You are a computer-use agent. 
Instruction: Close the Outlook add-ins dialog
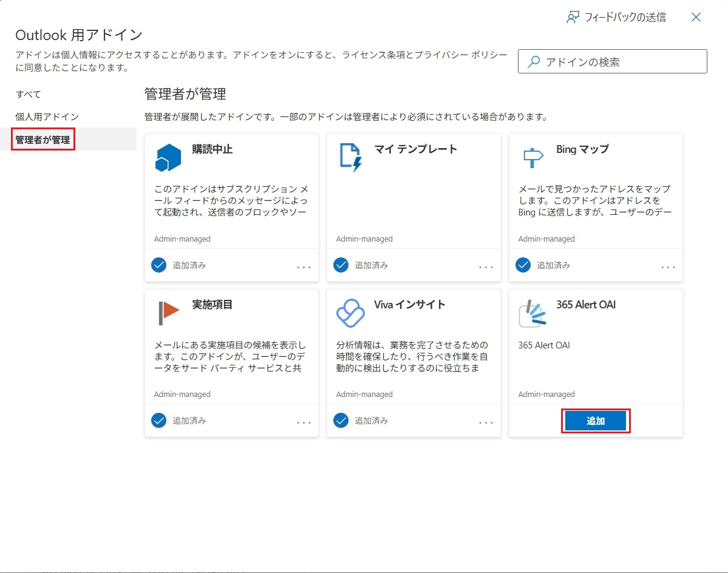[696, 17]
